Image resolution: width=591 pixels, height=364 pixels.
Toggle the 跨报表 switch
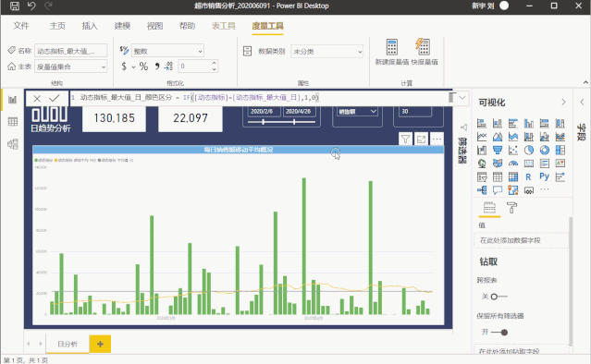(499, 297)
